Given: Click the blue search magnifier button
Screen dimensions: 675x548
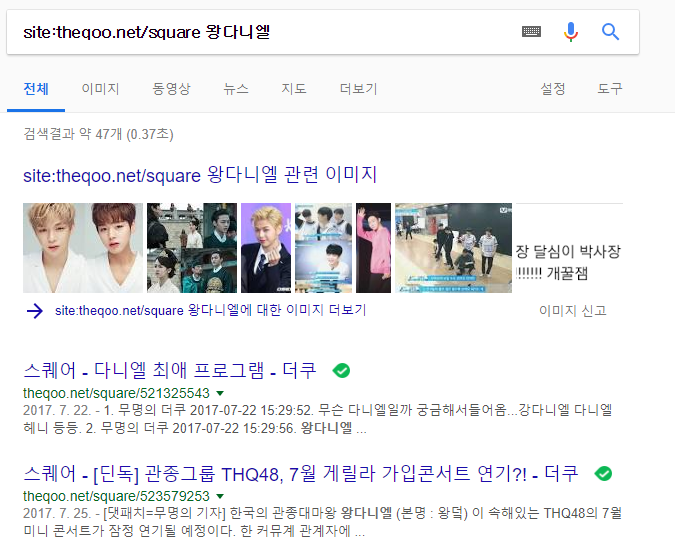Looking at the screenshot, I should tap(610, 32).
